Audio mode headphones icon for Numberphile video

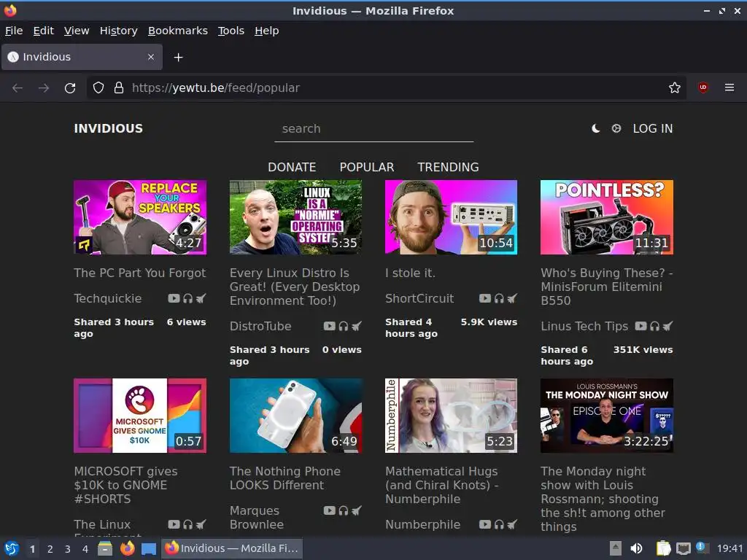click(x=499, y=524)
